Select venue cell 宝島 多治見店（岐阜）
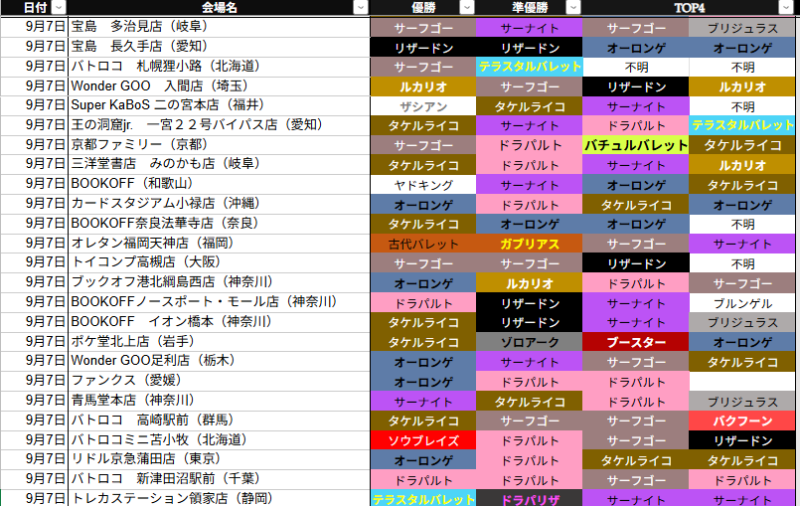The width and height of the screenshot is (800, 506). click(x=219, y=27)
